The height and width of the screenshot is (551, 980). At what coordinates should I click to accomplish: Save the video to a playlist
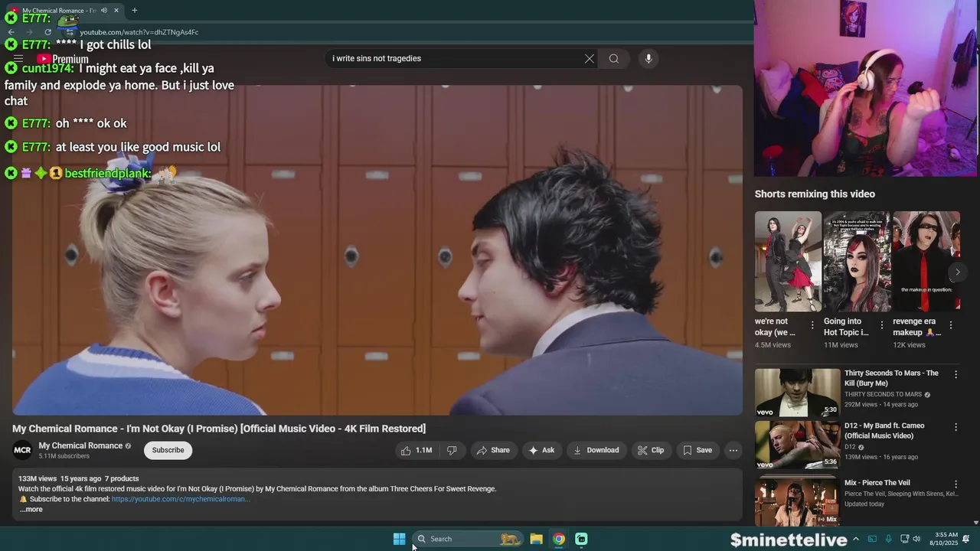point(697,450)
